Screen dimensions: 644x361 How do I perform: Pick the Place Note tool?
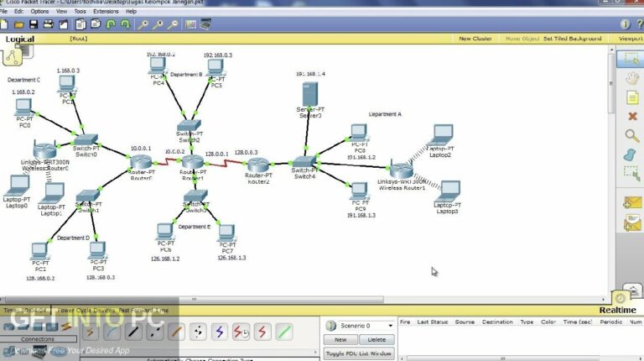point(632,97)
